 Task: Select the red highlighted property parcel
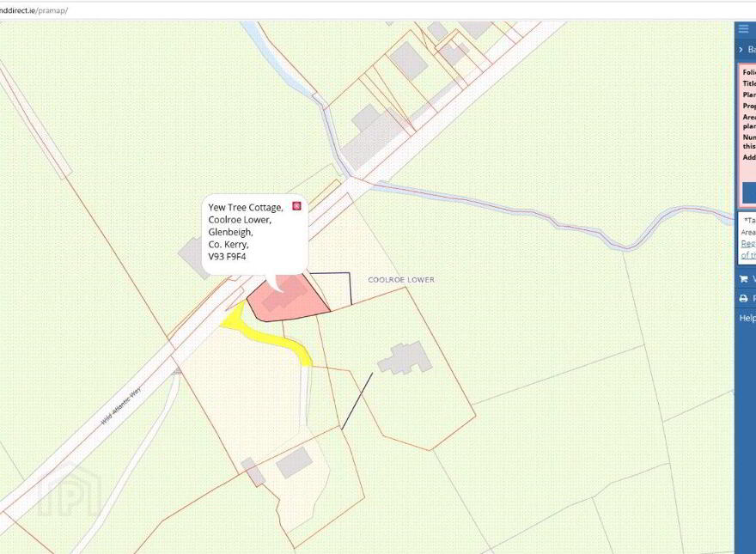[x=289, y=300]
